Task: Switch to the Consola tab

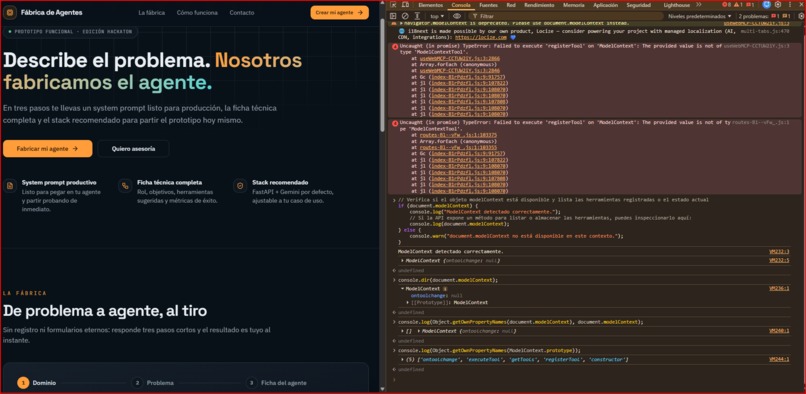Action: point(461,5)
